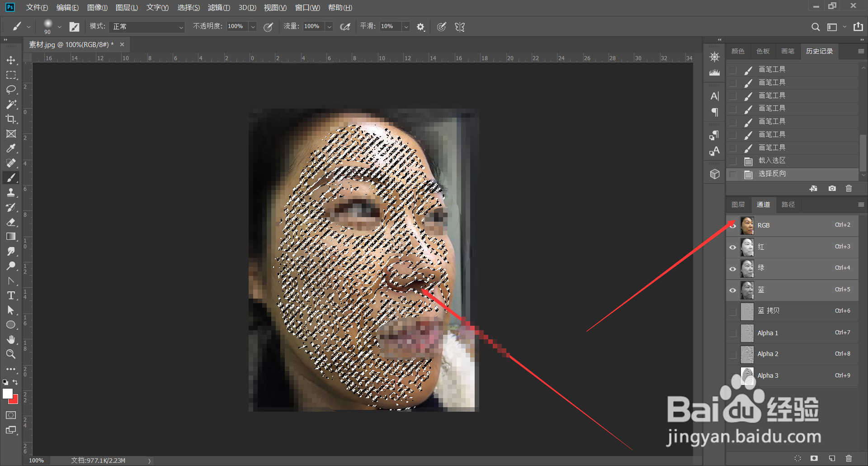The width and height of the screenshot is (868, 466).
Task: Select the Lasso tool
Action: click(x=11, y=90)
